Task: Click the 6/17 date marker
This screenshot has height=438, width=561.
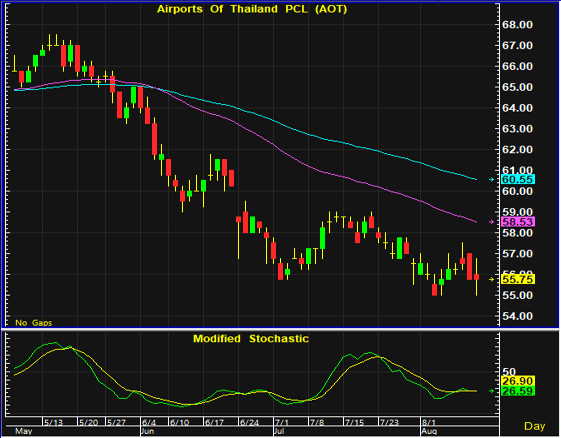Action: point(214,423)
